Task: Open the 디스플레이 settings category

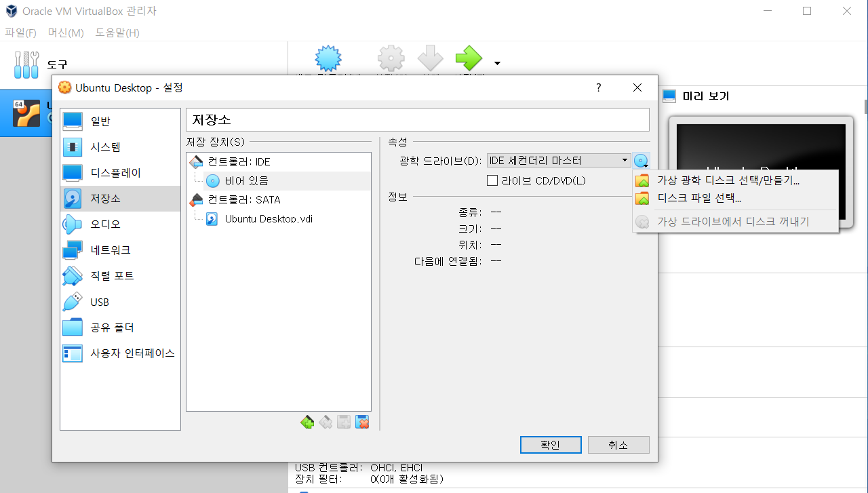Action: click(120, 173)
